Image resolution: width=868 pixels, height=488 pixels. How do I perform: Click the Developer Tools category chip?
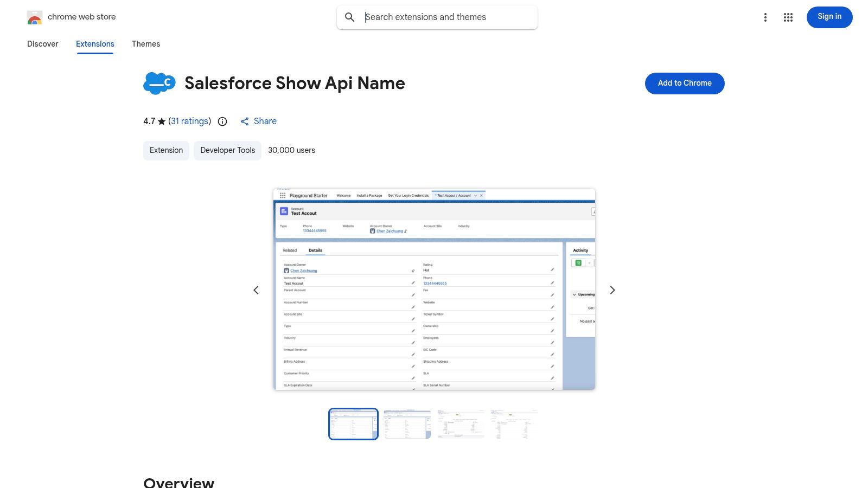click(x=227, y=150)
